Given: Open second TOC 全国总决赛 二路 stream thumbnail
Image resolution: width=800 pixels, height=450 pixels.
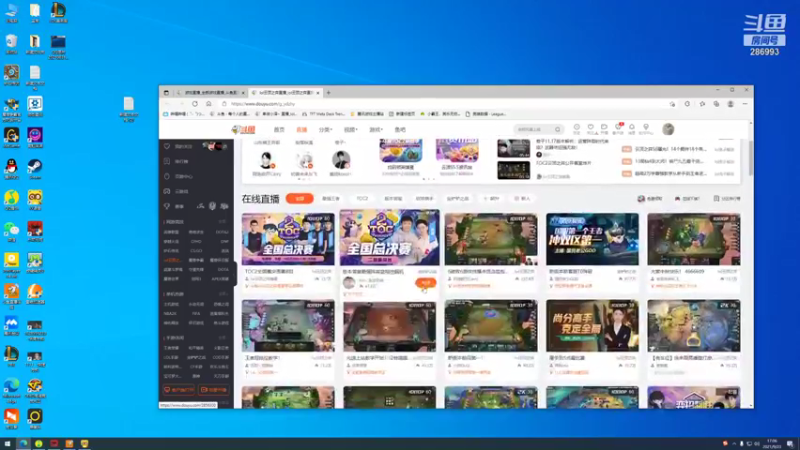Looking at the screenshot, I should [x=389, y=237].
